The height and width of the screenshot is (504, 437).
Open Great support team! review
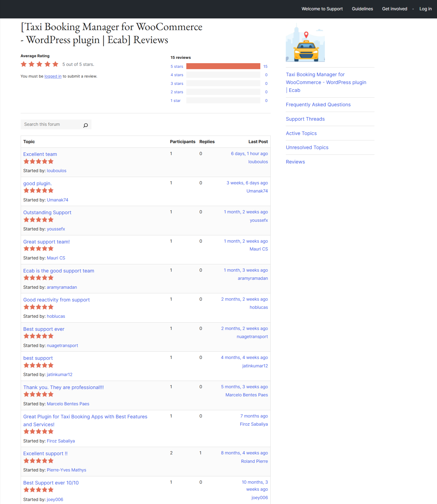coord(46,242)
